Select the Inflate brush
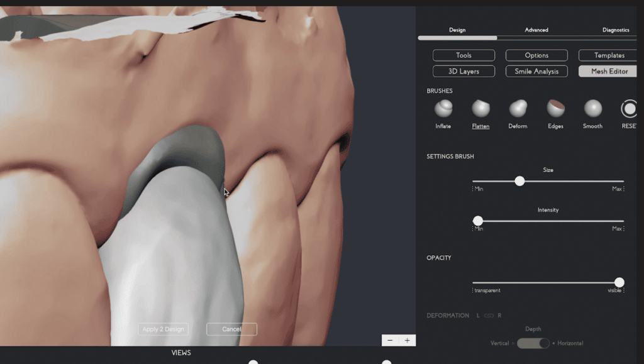The image size is (644, 364). (x=443, y=109)
